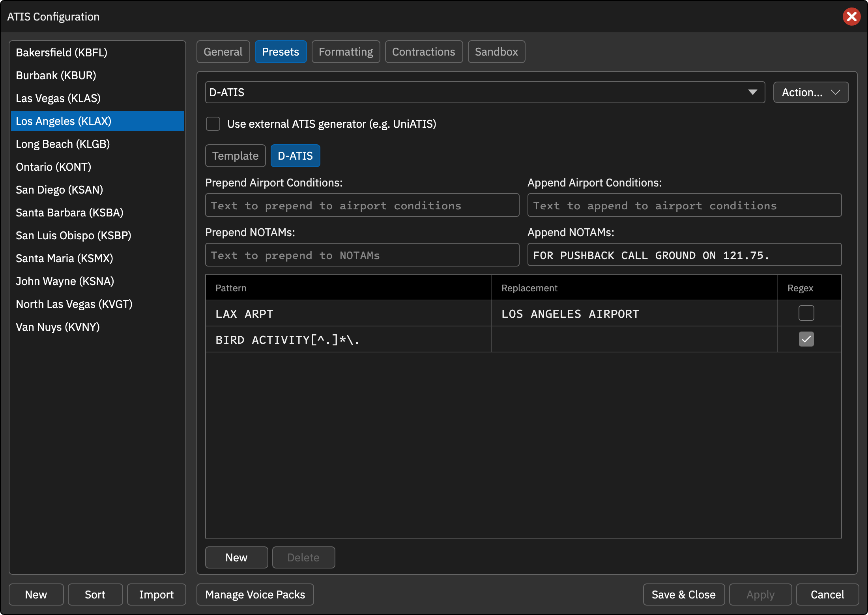Click Delete below the pattern table
This screenshot has width=868, height=615.
[303, 557]
